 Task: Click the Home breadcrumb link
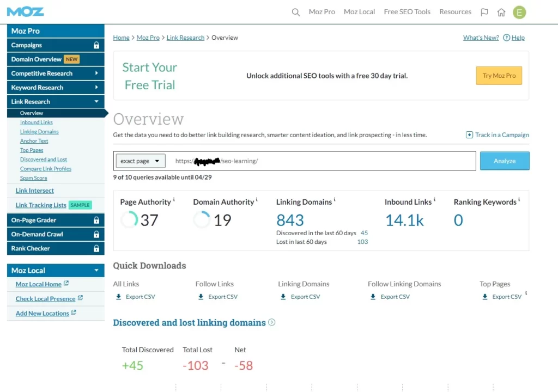tap(121, 38)
